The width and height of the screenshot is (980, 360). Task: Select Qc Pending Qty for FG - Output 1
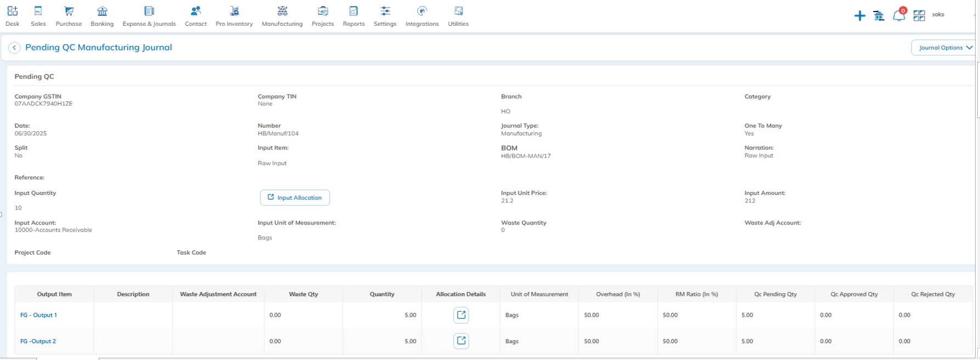[747, 315]
